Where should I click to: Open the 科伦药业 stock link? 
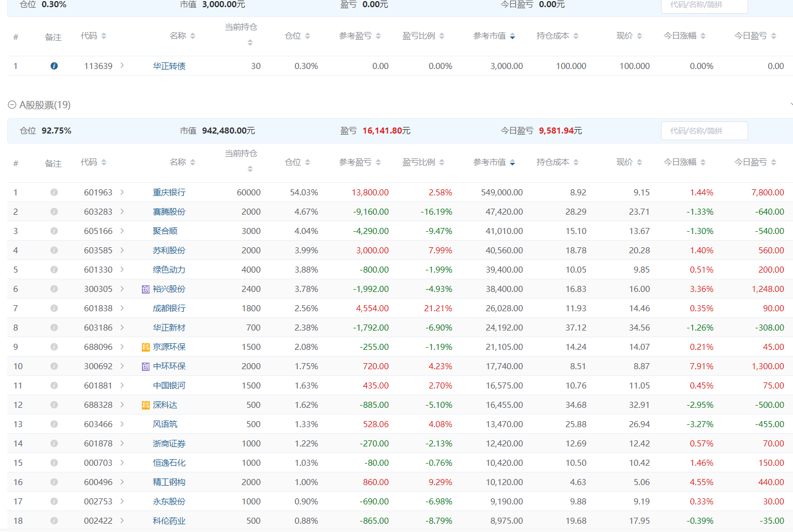169,520
